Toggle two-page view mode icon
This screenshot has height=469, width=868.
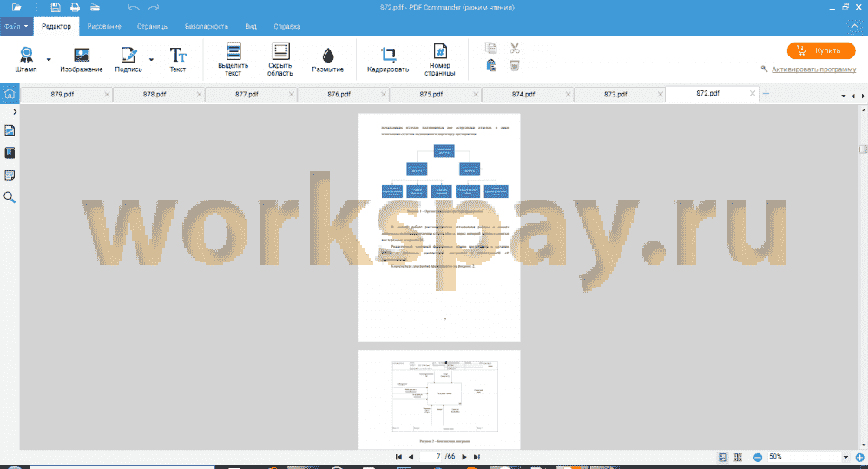pyautogui.click(x=738, y=458)
